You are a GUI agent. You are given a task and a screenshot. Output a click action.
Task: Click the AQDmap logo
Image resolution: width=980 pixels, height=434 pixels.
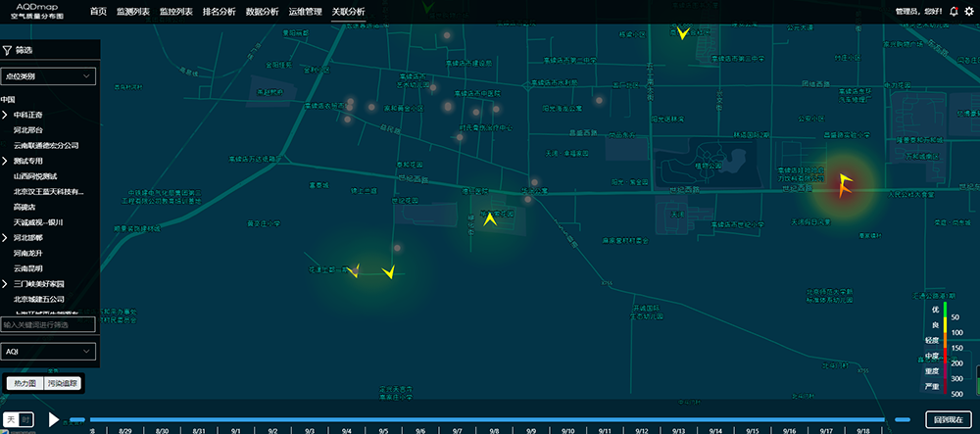coord(39,11)
